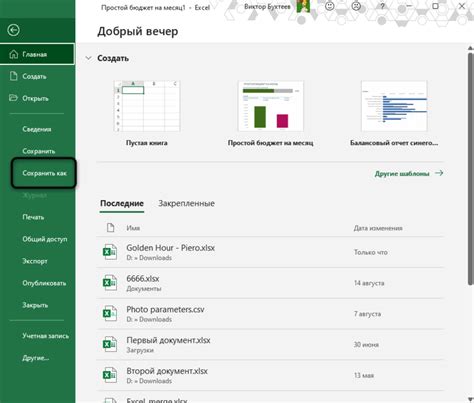This screenshot has height=403, width=474.
Task: Open the Другие шаблоны link
Action: point(402,174)
